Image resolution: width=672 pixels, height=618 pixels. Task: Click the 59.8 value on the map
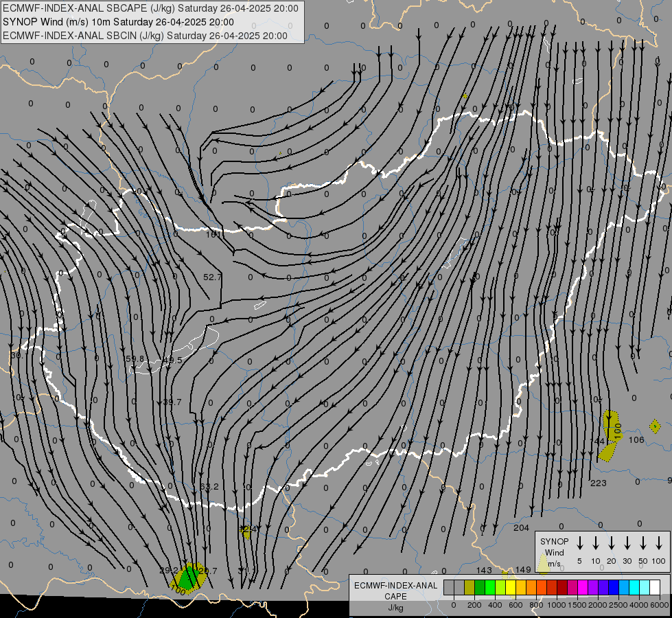click(x=135, y=358)
